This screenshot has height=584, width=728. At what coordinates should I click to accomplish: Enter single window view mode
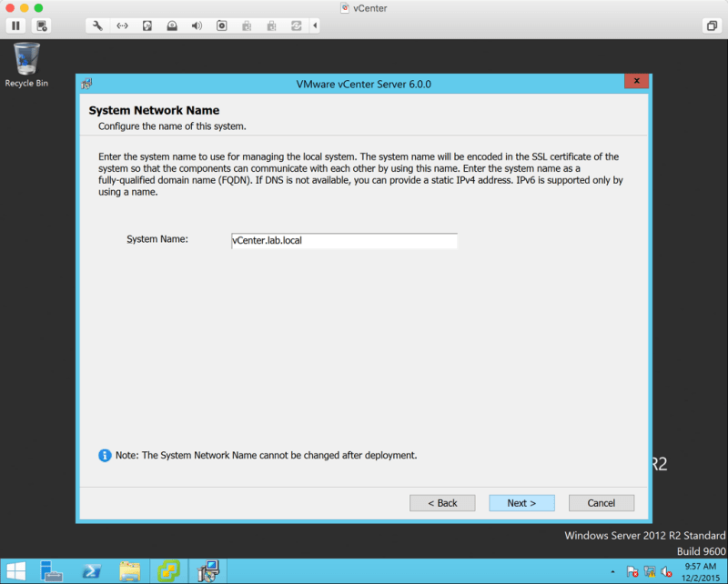712,25
